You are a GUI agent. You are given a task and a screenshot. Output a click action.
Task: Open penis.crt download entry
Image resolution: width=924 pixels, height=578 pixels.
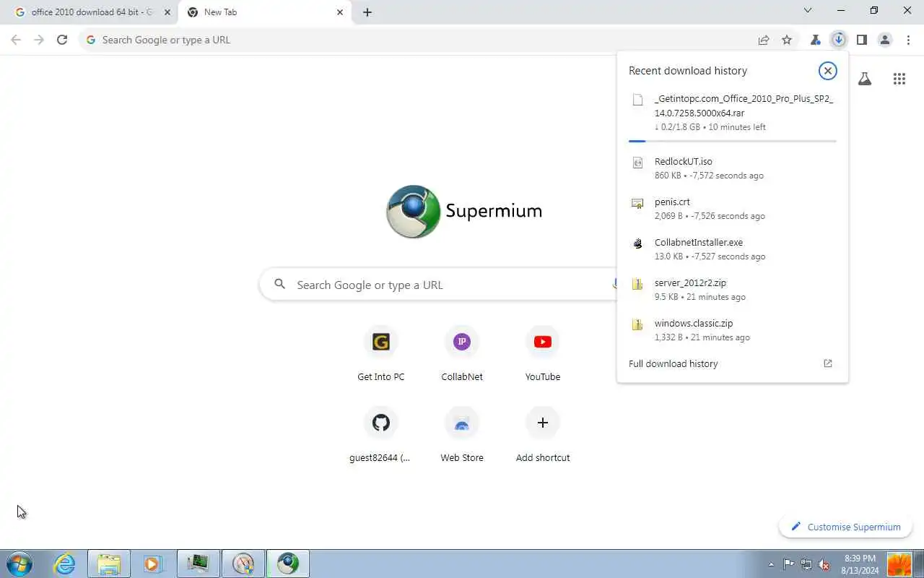point(733,208)
